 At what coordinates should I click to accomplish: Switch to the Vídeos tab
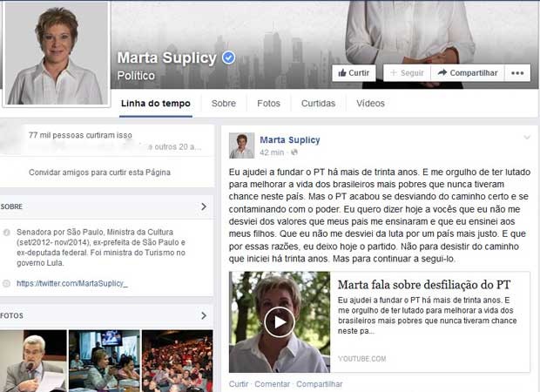point(370,104)
